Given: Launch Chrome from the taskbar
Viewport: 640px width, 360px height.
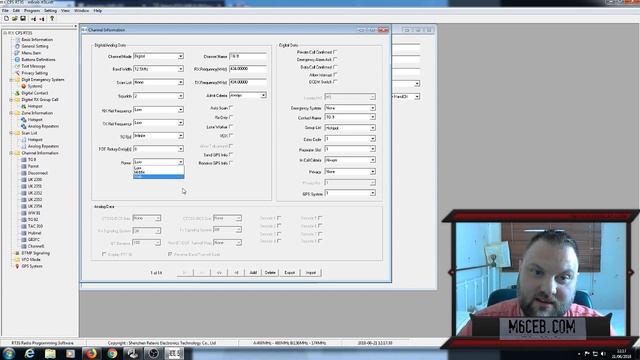Looking at the screenshot, I should pyautogui.click(x=112, y=353).
